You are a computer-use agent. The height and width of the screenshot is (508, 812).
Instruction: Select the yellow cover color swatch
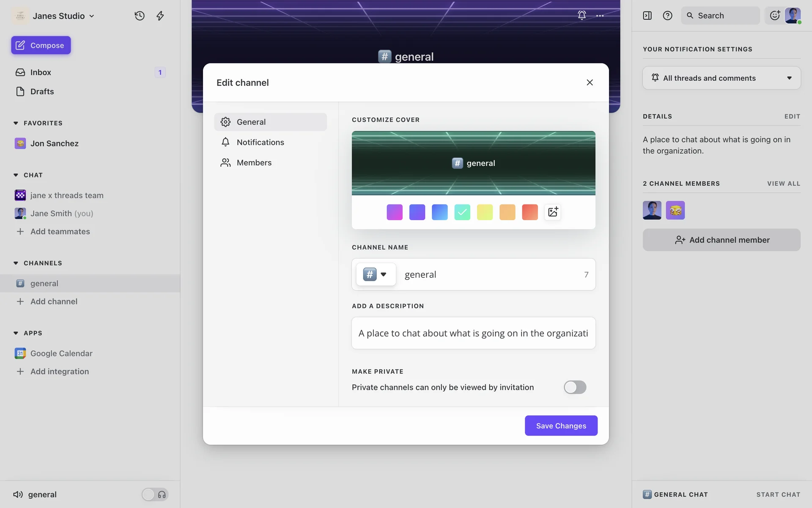[485, 212]
